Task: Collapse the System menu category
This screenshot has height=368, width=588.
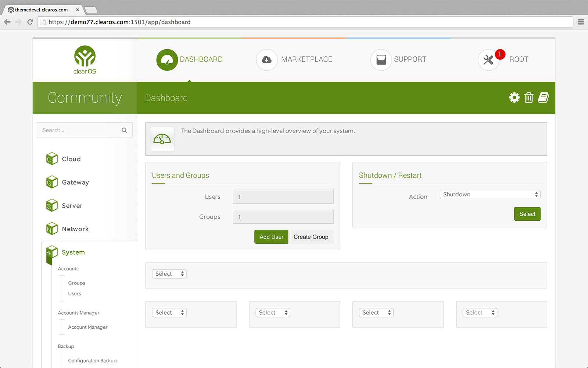Action: 73,252
